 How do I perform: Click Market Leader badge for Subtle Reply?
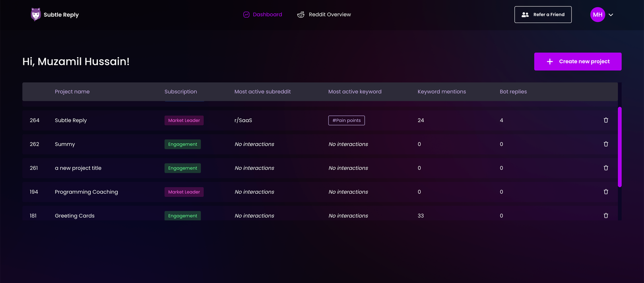[x=184, y=120]
